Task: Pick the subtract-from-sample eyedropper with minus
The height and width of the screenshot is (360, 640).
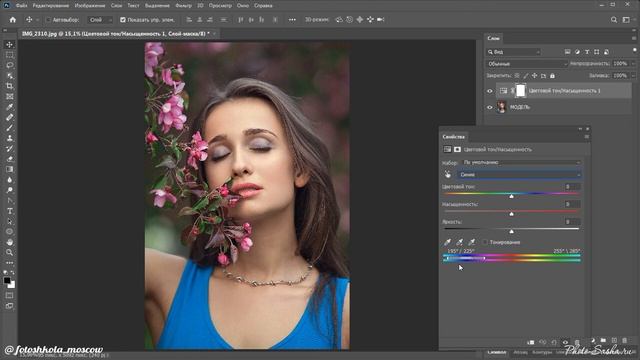Action: [472, 242]
